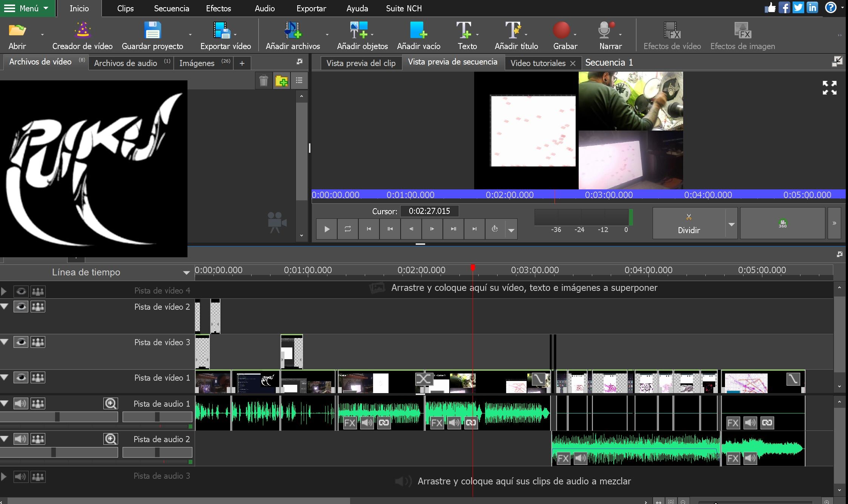848x504 pixels.
Task: Open the Clips ribbon tab
Action: (125, 8)
